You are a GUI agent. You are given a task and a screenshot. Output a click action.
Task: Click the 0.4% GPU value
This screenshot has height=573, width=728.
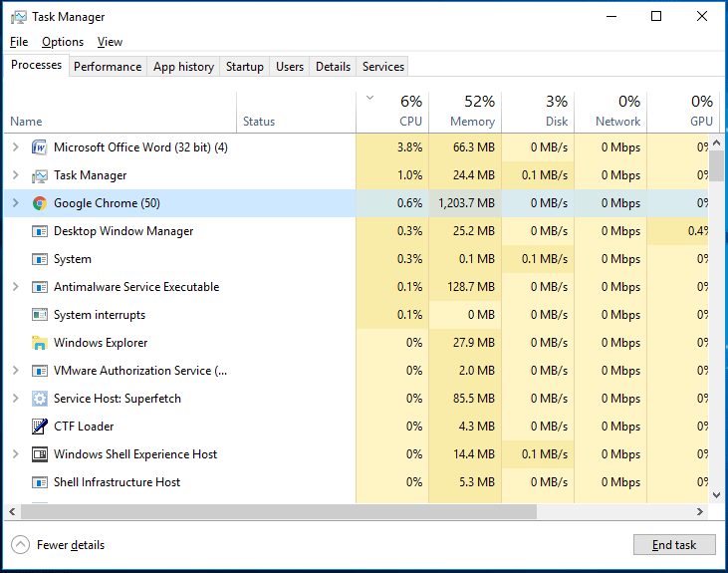698,231
